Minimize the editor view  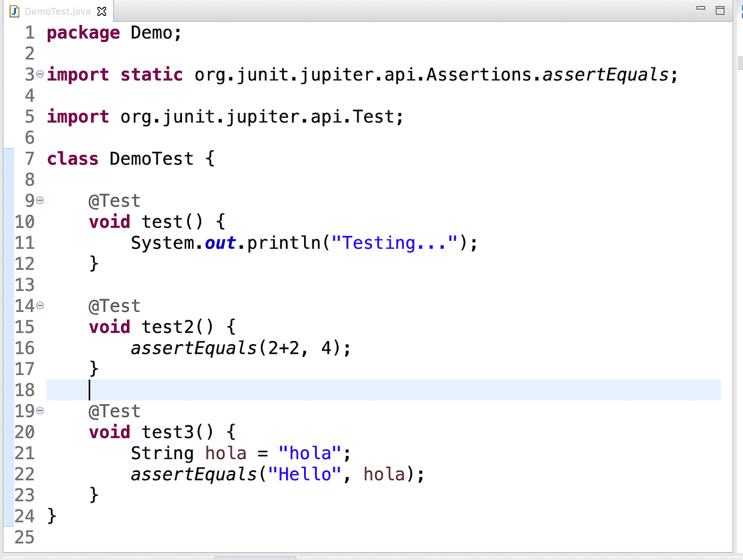pos(700,7)
